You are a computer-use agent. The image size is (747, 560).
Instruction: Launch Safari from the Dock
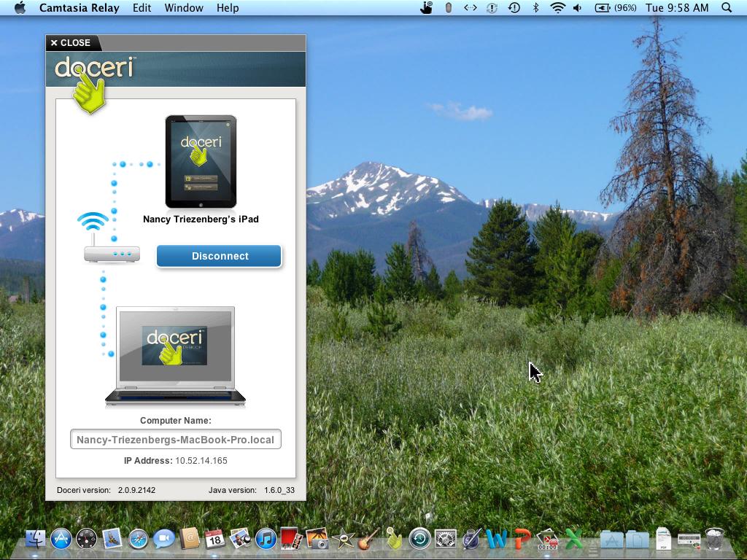coord(138,539)
